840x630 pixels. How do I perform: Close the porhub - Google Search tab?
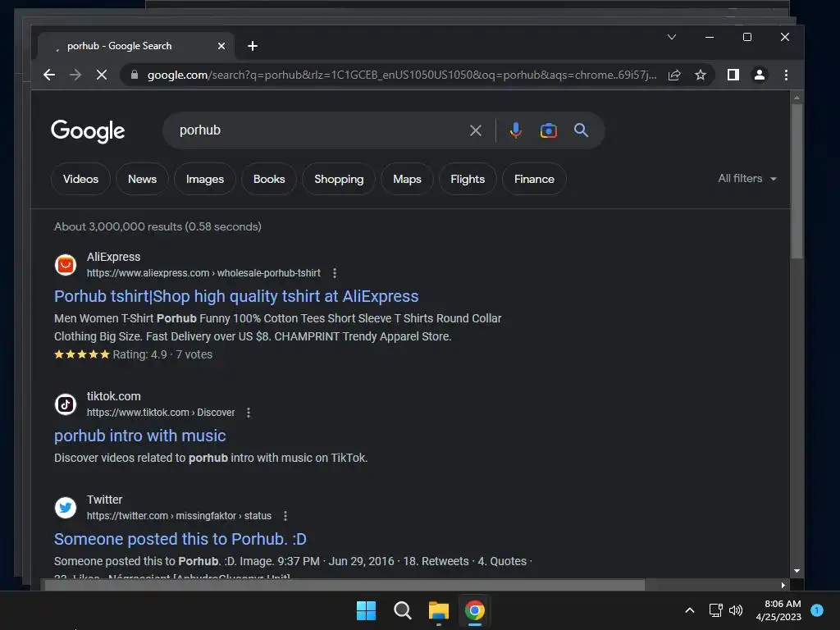221,46
